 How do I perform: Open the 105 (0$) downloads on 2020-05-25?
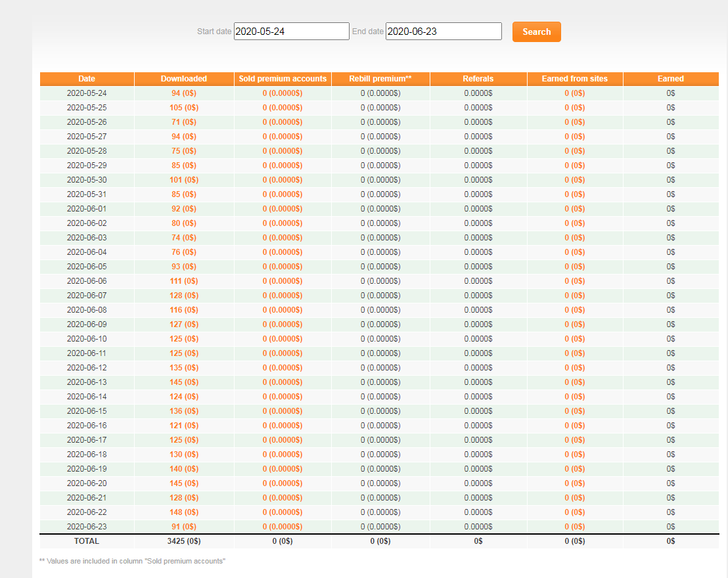(x=184, y=107)
